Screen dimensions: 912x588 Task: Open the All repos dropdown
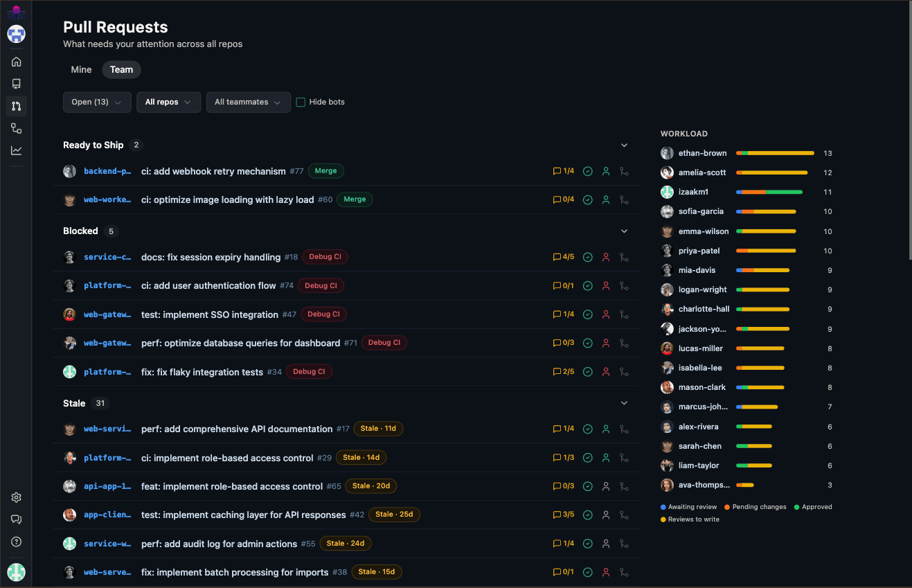168,102
